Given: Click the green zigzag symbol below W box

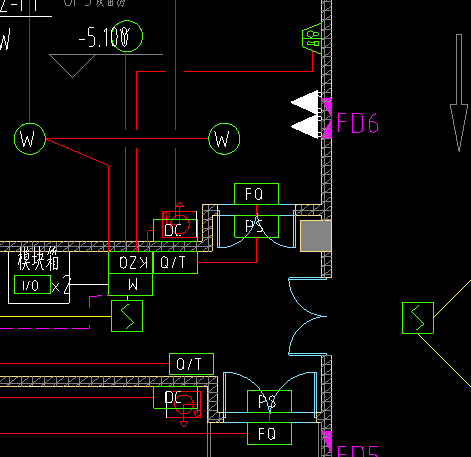Looking at the screenshot, I should click(127, 316).
